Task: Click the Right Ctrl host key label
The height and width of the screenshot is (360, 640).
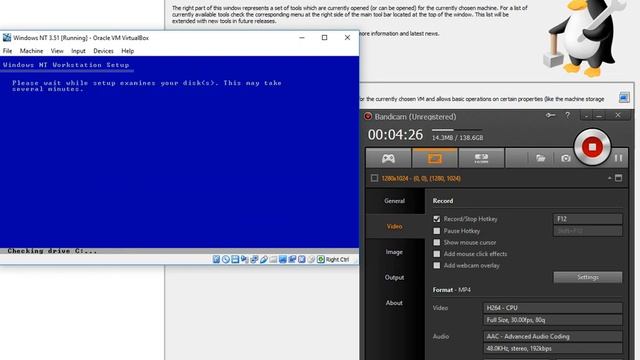Action: tap(338, 260)
